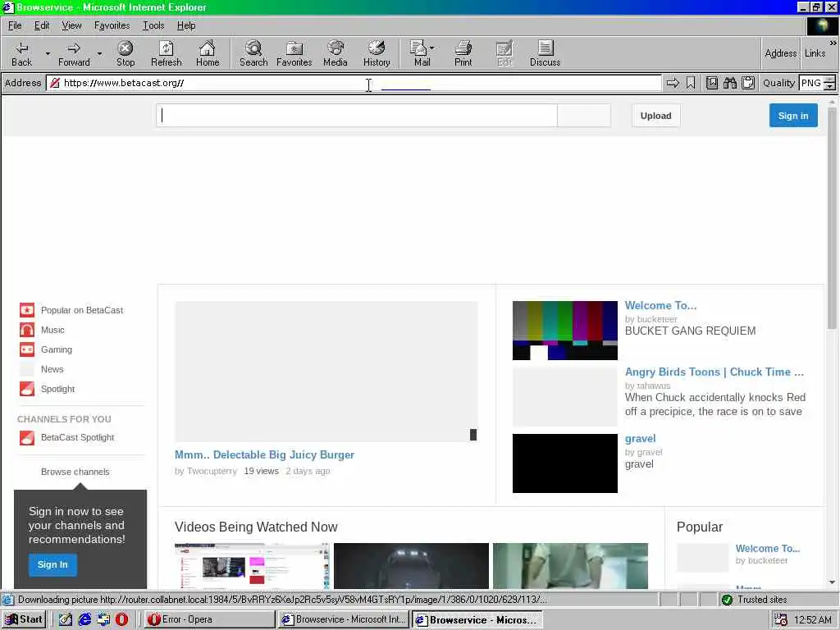Click the search submit button beside search box
The image size is (840, 630).
tap(584, 116)
